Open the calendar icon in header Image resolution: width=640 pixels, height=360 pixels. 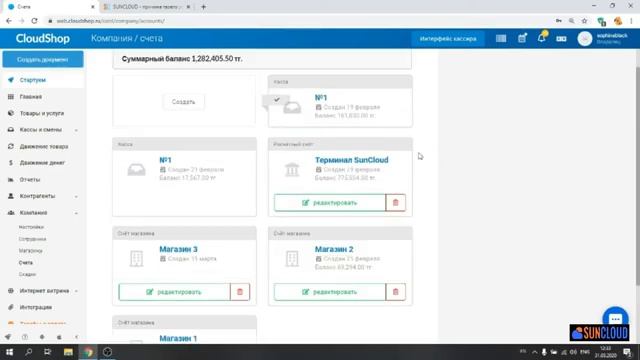point(522,38)
